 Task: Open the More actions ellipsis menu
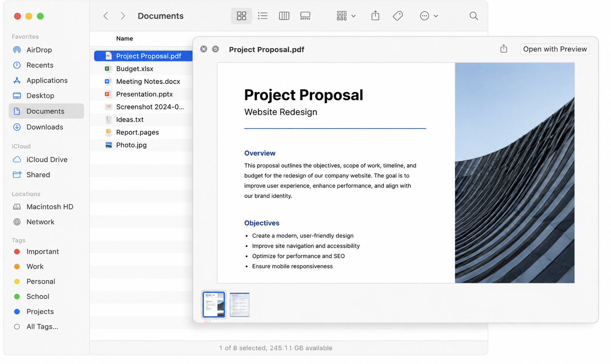[429, 16]
